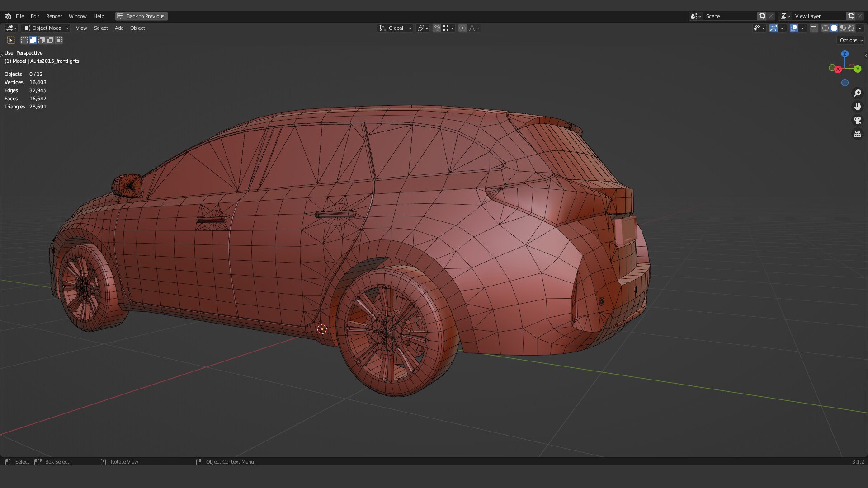Choose the Set New Selection mode icon
Viewport: 868px width, 488px height.
click(x=24, y=40)
